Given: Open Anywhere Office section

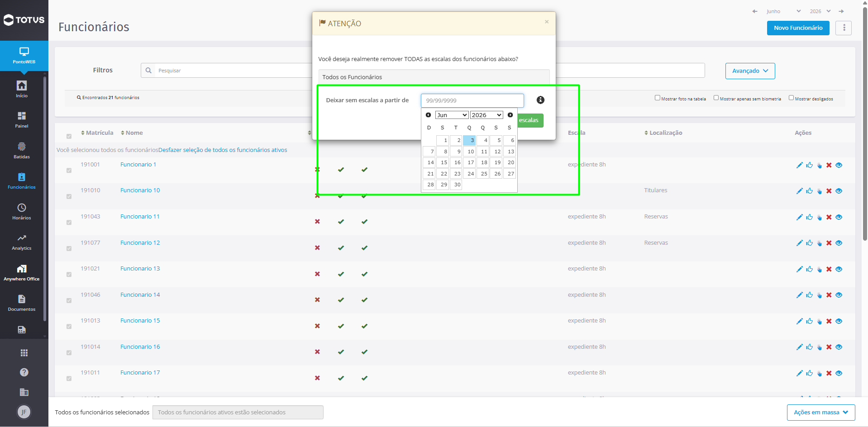Looking at the screenshot, I should (x=22, y=273).
